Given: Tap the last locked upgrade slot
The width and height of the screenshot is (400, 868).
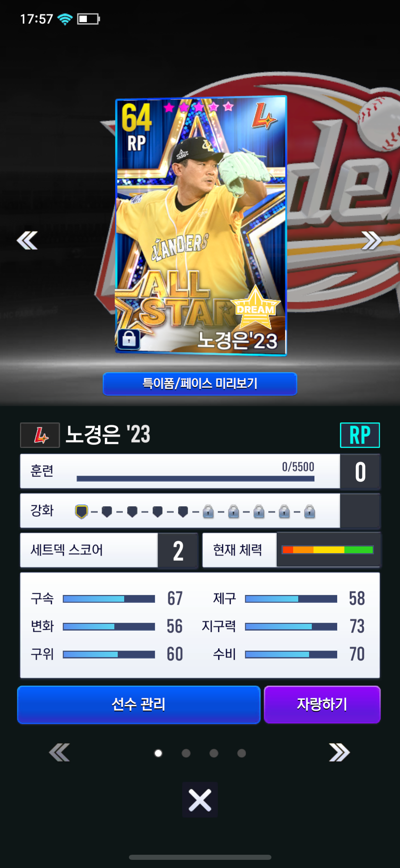Looking at the screenshot, I should point(309,511).
